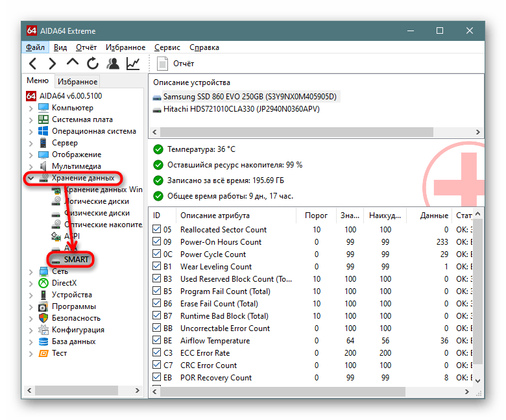Select the Мультимедиа speaker icon
The image size is (506, 420).
click(43, 166)
